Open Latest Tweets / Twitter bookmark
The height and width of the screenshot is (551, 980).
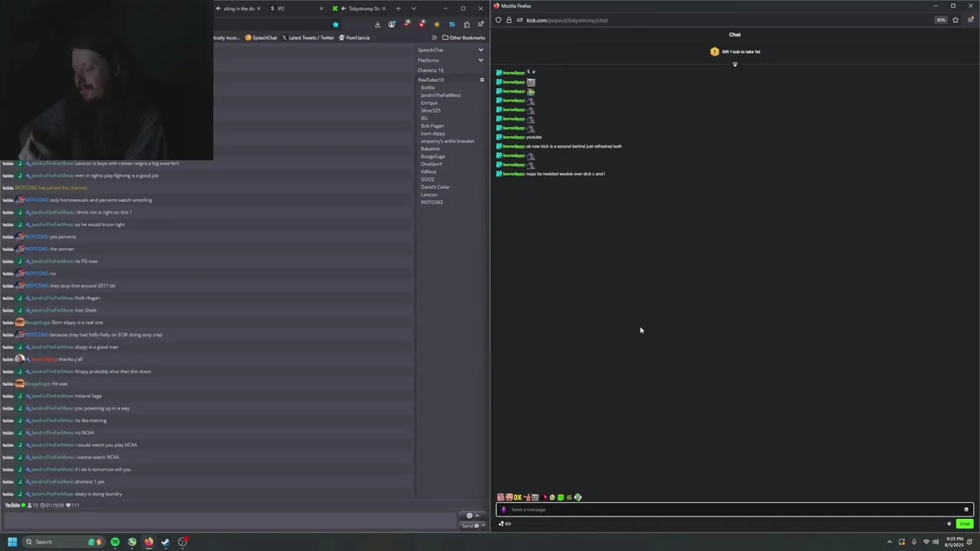coord(308,37)
